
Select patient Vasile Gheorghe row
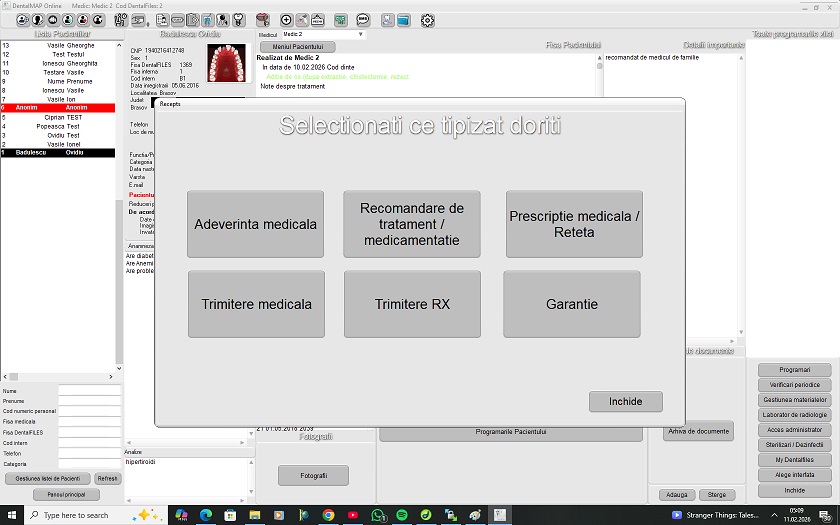point(58,46)
